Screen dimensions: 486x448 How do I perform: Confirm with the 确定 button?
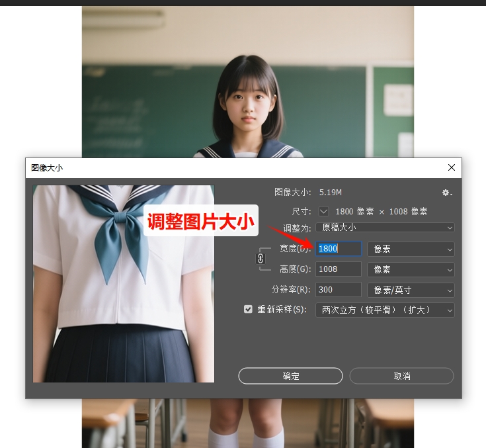coord(290,376)
